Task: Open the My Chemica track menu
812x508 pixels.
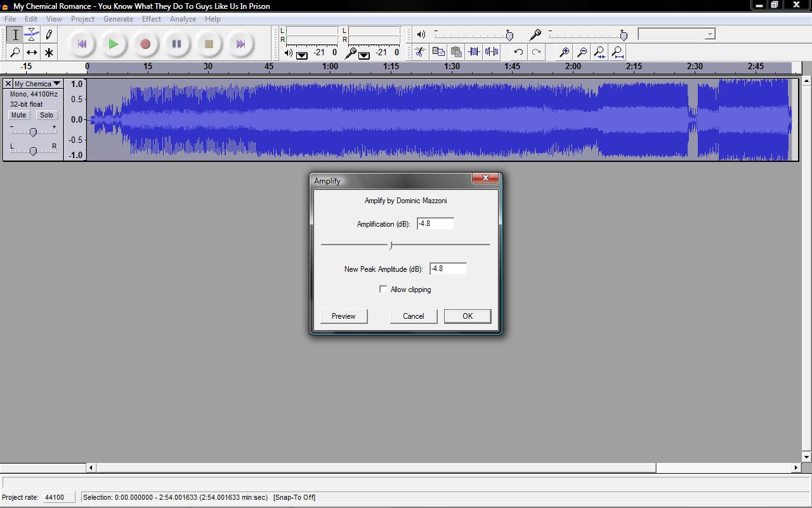Action: [x=37, y=84]
